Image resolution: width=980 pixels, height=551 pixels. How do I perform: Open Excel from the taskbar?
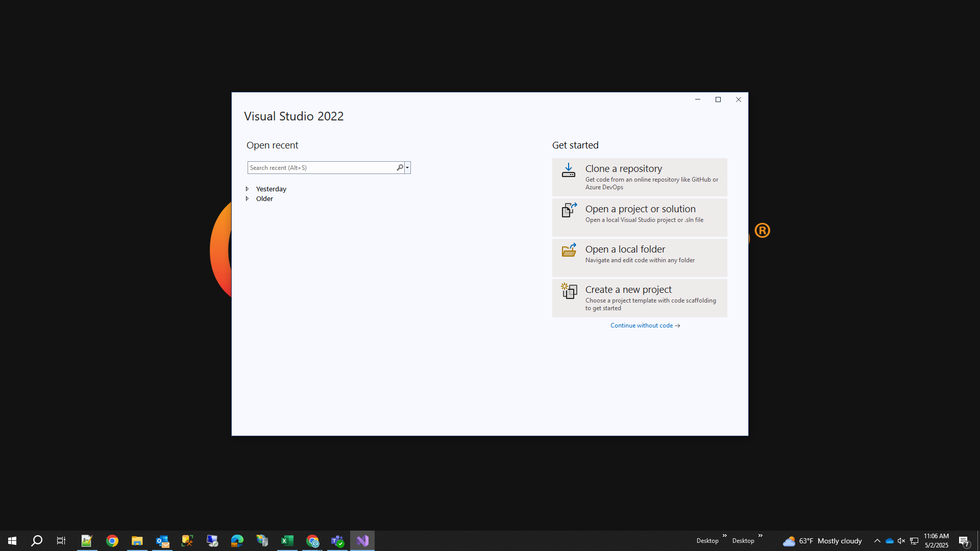coord(287,541)
